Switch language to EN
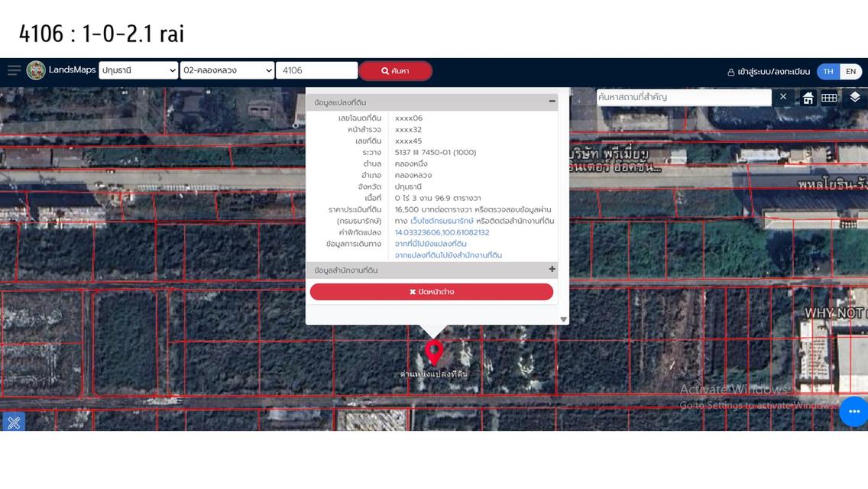Screen dimensions: 868x489 (x=850, y=71)
